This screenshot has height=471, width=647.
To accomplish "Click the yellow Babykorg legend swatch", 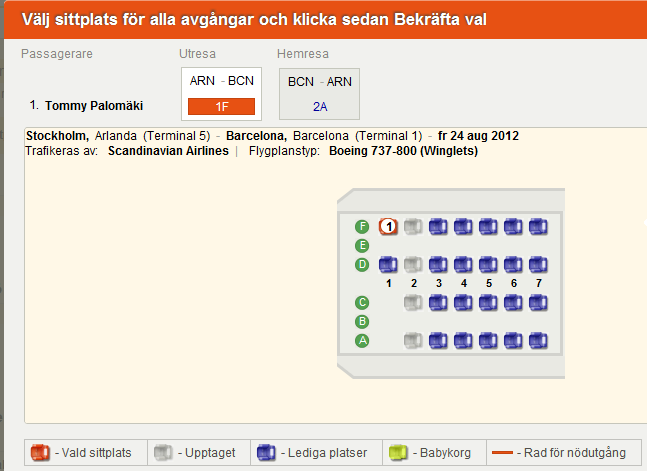I will click(x=399, y=454).
